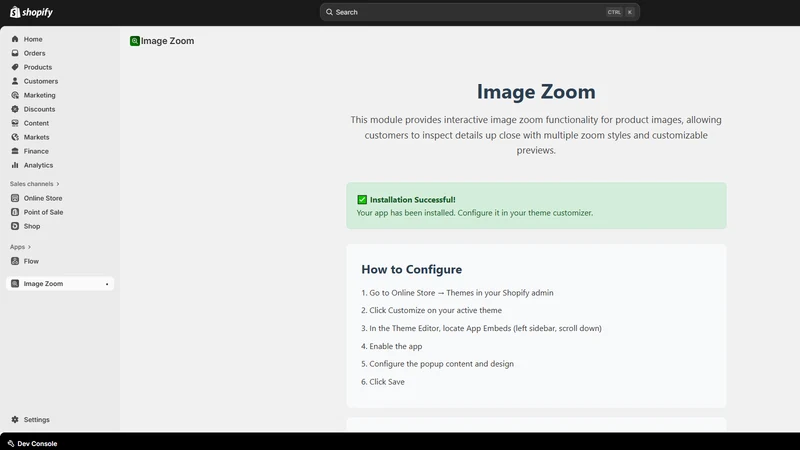Click the K key shortcut badge
This screenshot has height=450, width=800.
[x=630, y=12]
